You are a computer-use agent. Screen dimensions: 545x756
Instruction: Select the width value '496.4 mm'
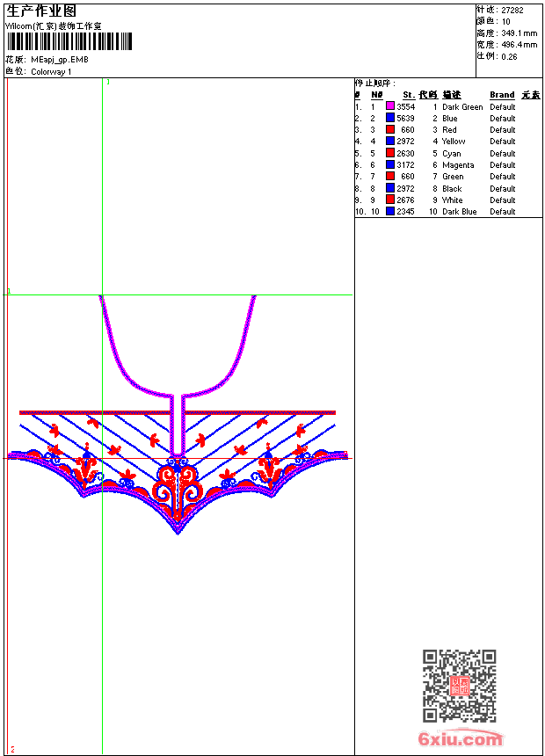pyautogui.click(x=519, y=45)
